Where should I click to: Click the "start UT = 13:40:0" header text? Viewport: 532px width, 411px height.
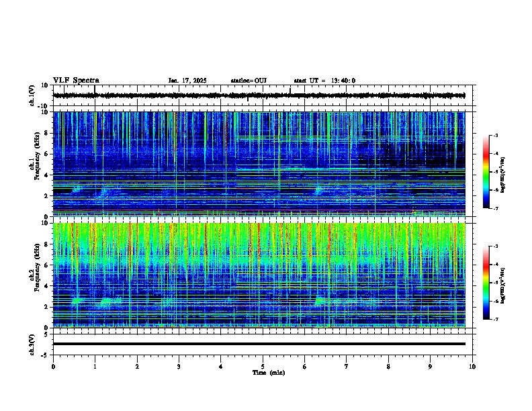tap(324, 81)
